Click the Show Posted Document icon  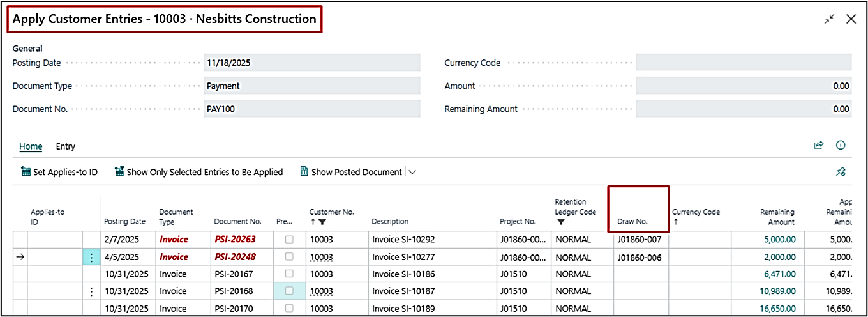tap(304, 172)
